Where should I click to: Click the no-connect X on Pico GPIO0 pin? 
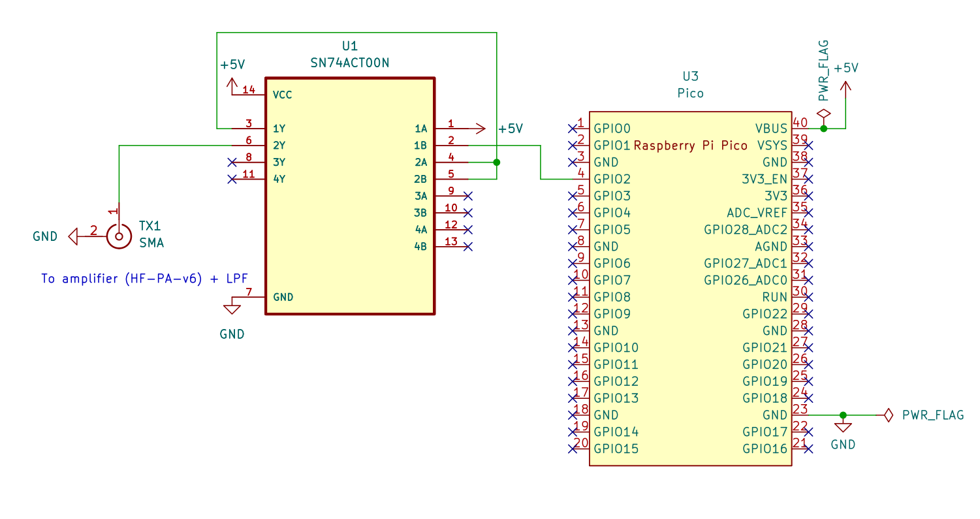tap(573, 128)
